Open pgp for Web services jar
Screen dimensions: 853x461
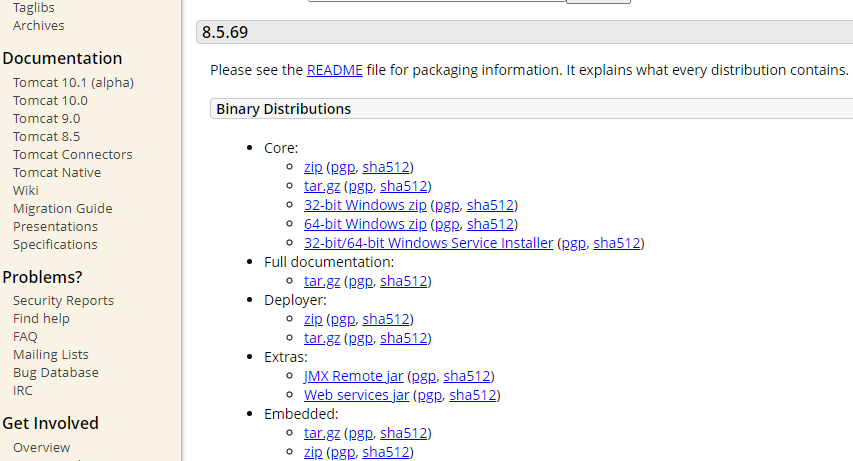pyautogui.click(x=430, y=395)
